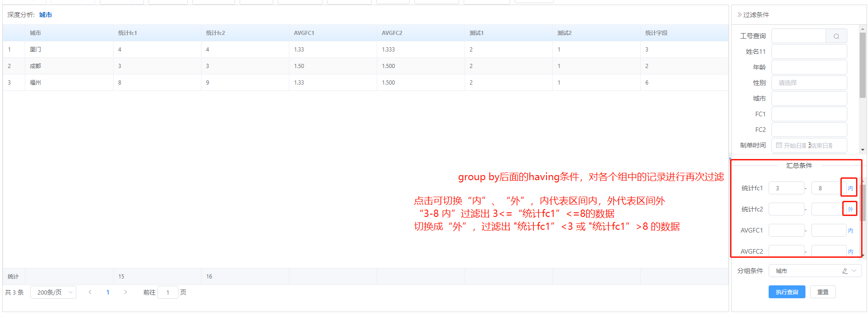Open the 200条/页 page size dropdown
This screenshot has height=318, width=868.
pyautogui.click(x=53, y=293)
